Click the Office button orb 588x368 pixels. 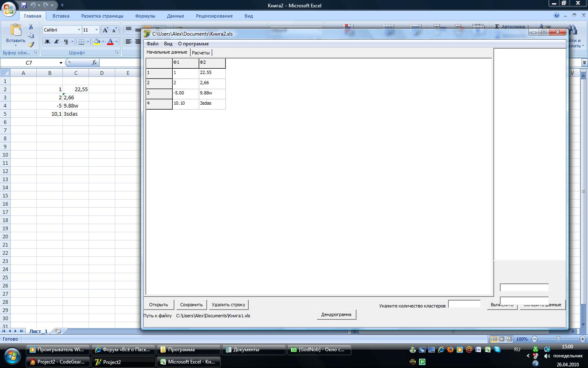coord(9,8)
